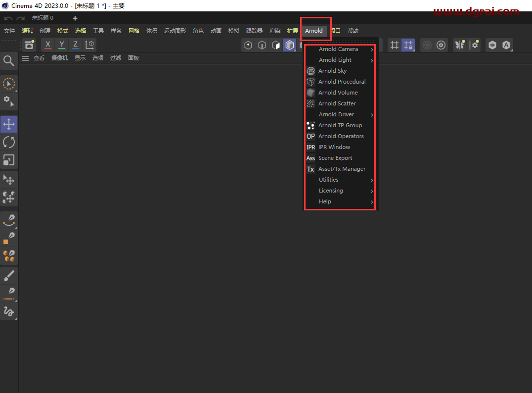Toggle X axis lock
This screenshot has width=532, height=393.
48,45
